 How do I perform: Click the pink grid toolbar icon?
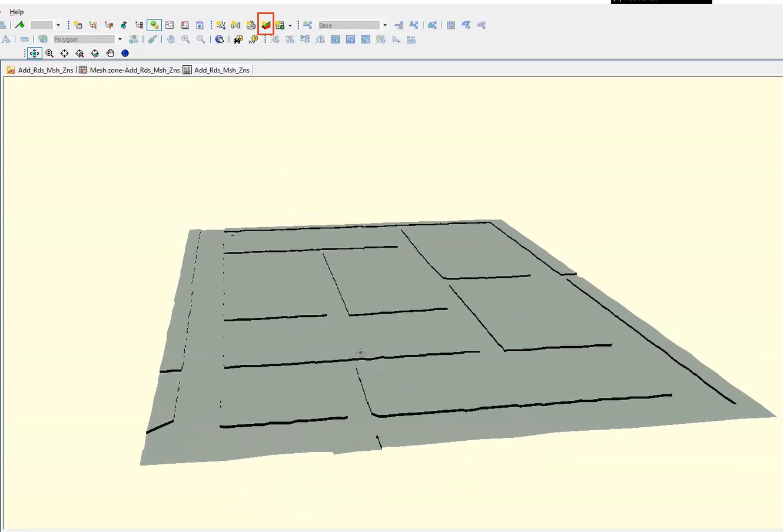point(451,25)
